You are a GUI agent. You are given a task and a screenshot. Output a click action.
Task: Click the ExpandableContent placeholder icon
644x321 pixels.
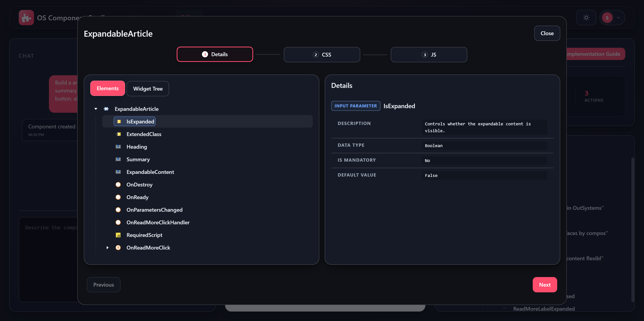click(x=118, y=172)
